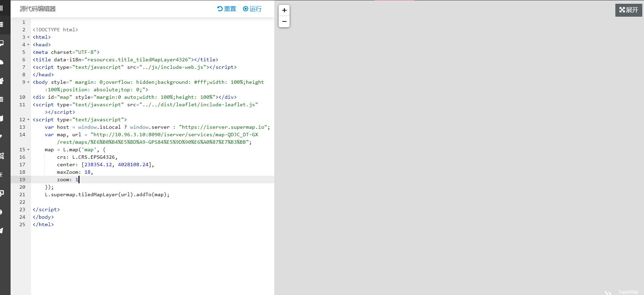This screenshot has height=295, width=644.
Task: Click the meta charset="UTF-8" line
Action: (66, 52)
